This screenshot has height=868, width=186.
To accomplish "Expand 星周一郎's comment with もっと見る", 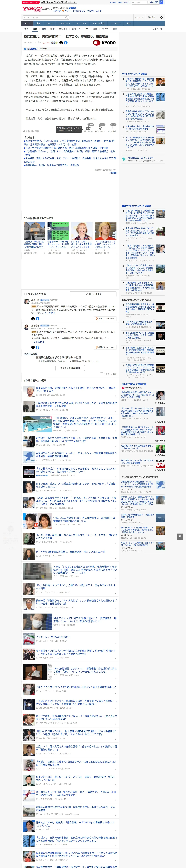I will click(50, 313).
